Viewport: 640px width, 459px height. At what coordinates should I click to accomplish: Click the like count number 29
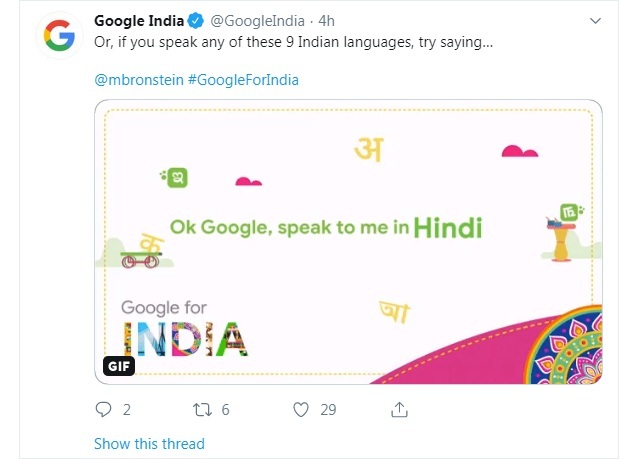[x=327, y=409]
